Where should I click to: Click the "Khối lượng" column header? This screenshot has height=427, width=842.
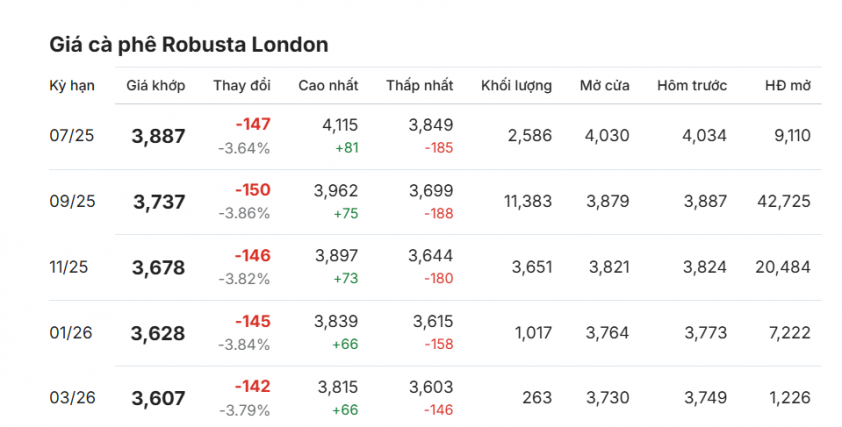coord(516,85)
